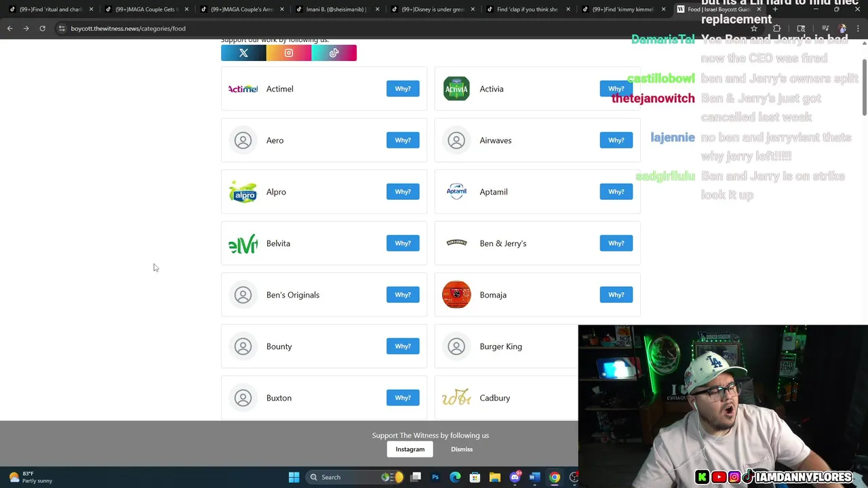Click the Why? button for Alpro
This screenshot has width=868, height=488.
tap(403, 192)
